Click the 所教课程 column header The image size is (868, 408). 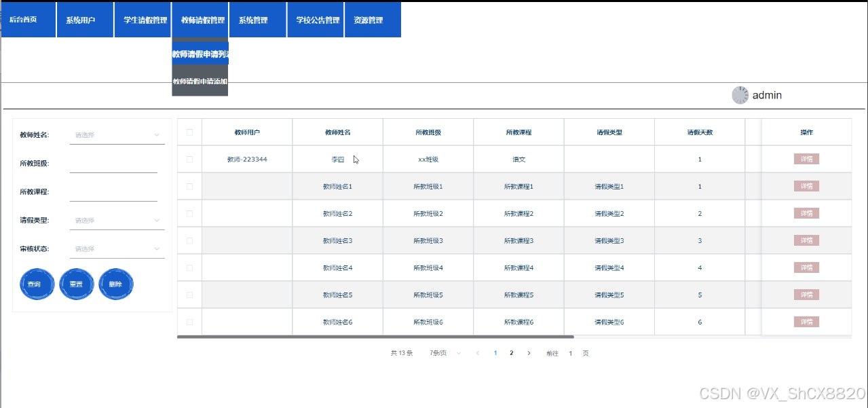(x=518, y=132)
